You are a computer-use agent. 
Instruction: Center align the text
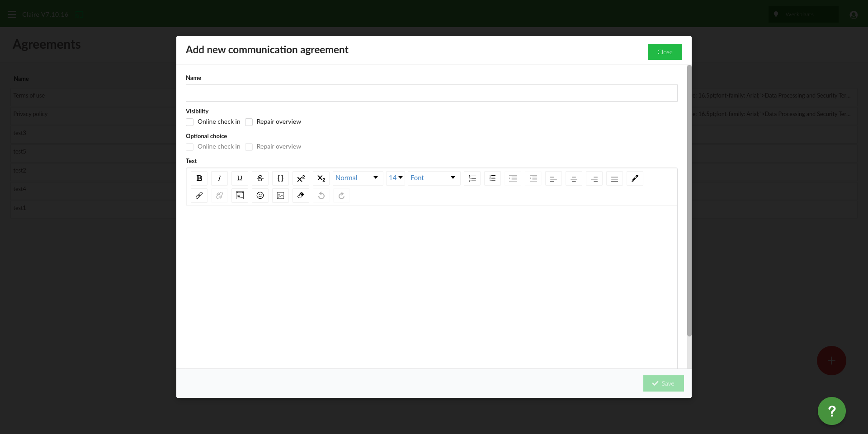point(574,178)
